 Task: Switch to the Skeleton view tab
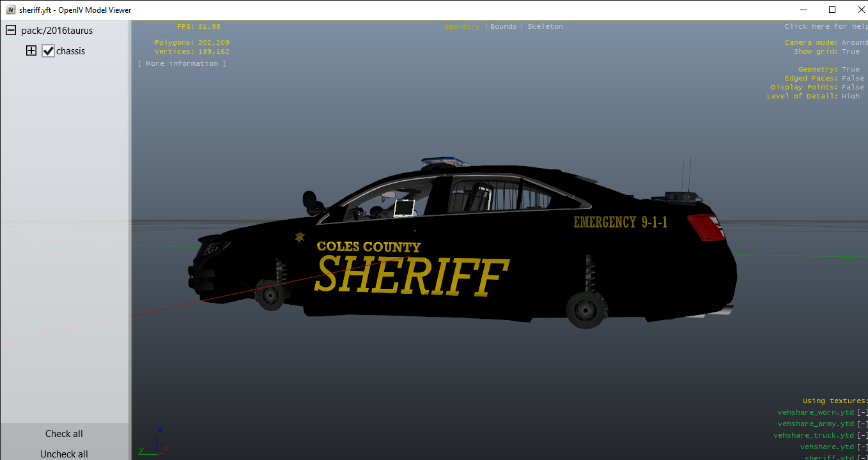point(545,27)
